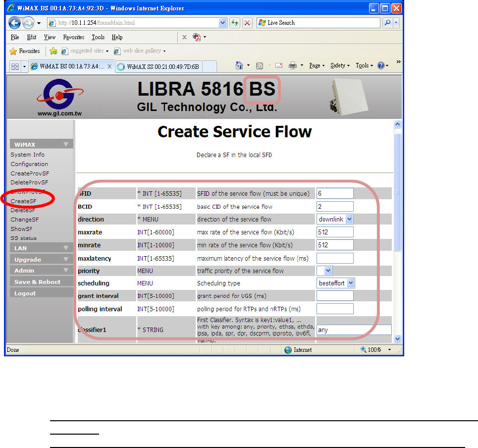Click the System Info sidebar link
This screenshot has height=448, width=478.
[27, 155]
